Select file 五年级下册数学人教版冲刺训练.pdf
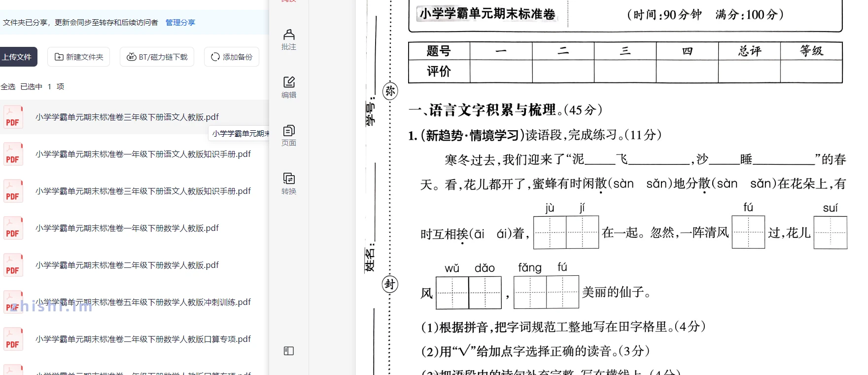This screenshot has height=375, width=868. point(143,302)
